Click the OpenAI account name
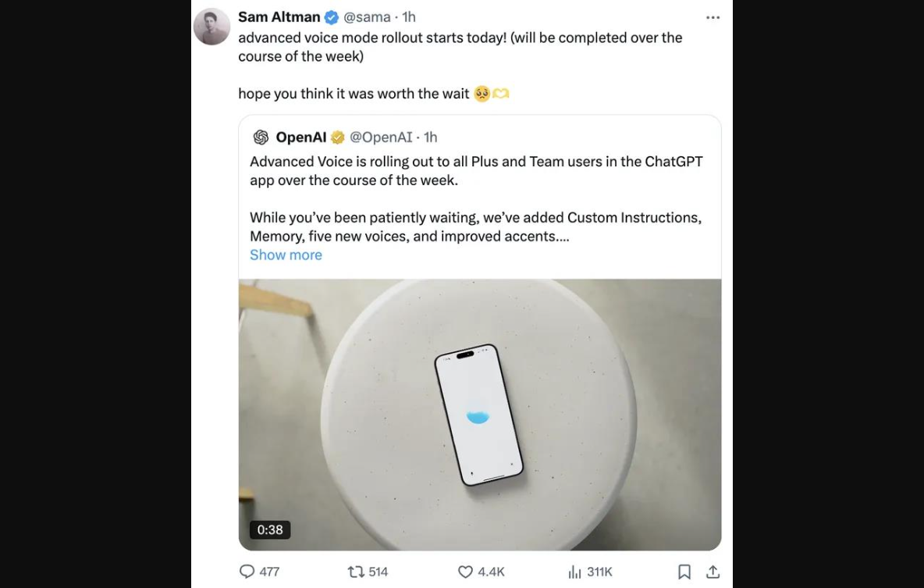Image resolution: width=924 pixels, height=588 pixels. (300, 137)
